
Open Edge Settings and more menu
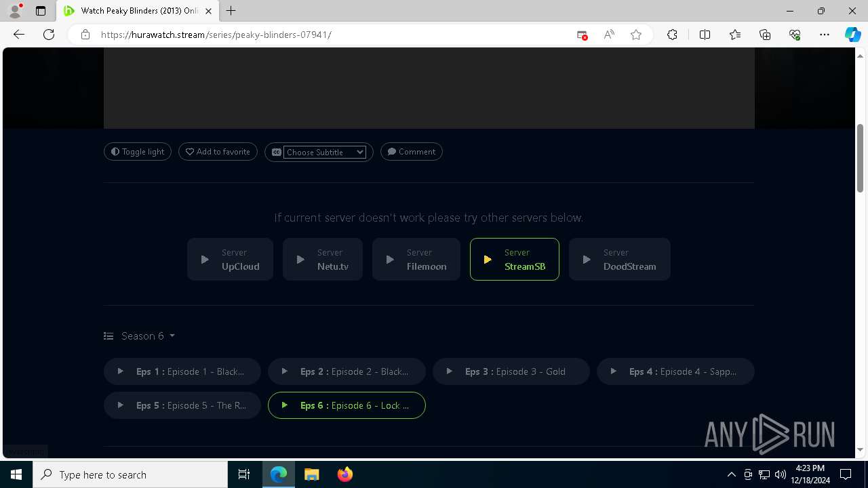click(x=825, y=35)
